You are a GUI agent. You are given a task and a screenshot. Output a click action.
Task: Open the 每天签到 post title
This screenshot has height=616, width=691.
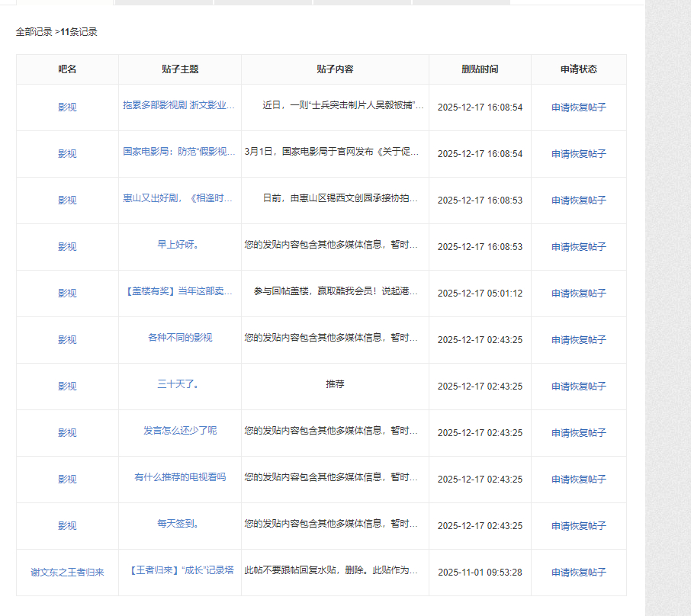179,524
